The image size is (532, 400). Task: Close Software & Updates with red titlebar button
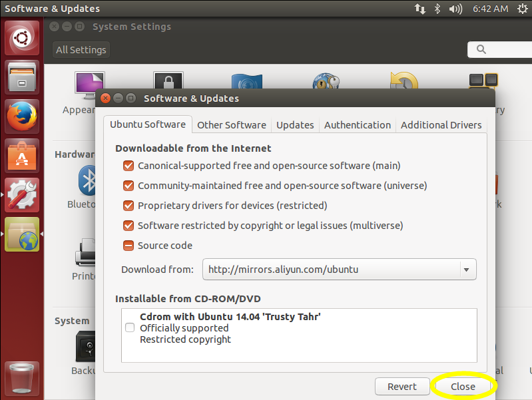tap(105, 99)
